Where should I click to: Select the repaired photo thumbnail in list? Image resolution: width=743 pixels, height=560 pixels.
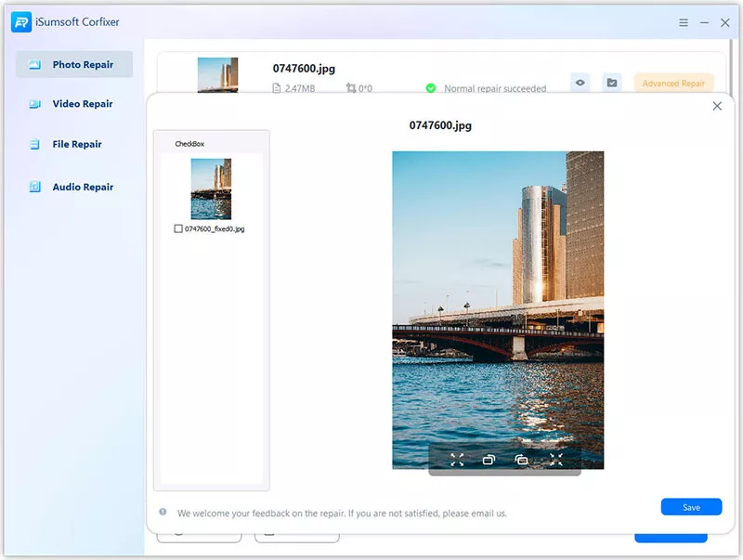tap(211, 189)
